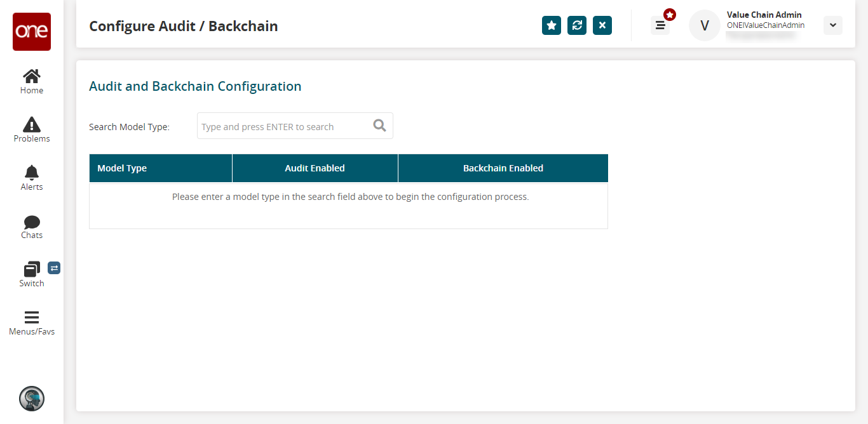Go to Home in sidebar

[x=32, y=82]
